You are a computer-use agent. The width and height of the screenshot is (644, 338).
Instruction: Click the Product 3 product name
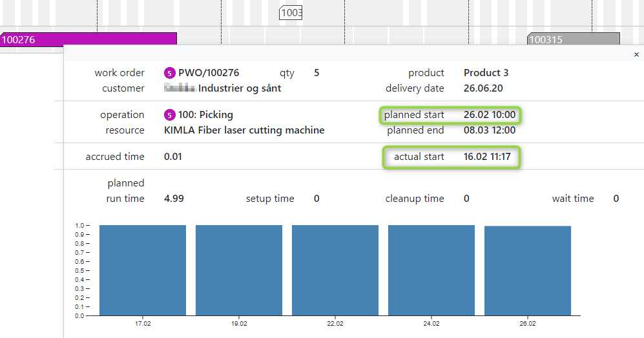click(x=486, y=73)
